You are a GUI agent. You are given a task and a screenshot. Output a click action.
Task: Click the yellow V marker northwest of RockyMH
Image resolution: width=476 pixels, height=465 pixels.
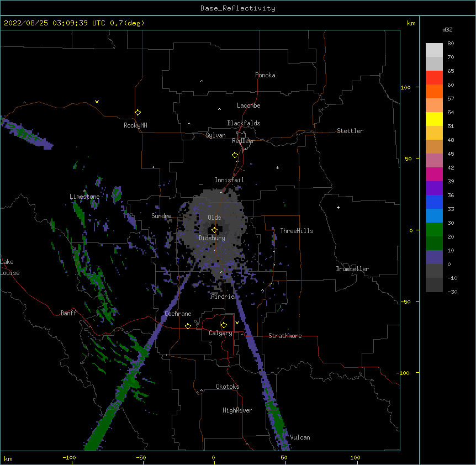97,102
